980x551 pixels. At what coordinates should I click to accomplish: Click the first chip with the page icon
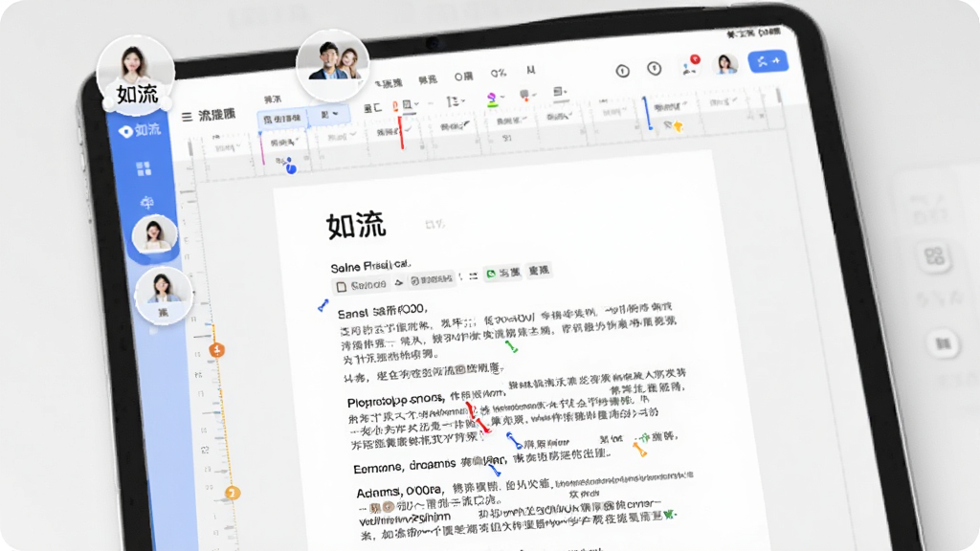click(x=361, y=285)
